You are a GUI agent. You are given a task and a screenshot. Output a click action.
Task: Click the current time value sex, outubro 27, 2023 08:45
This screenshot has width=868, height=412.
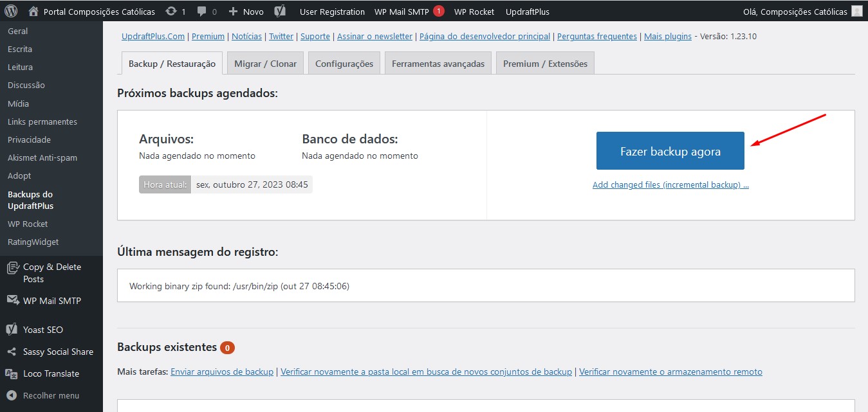(x=252, y=184)
